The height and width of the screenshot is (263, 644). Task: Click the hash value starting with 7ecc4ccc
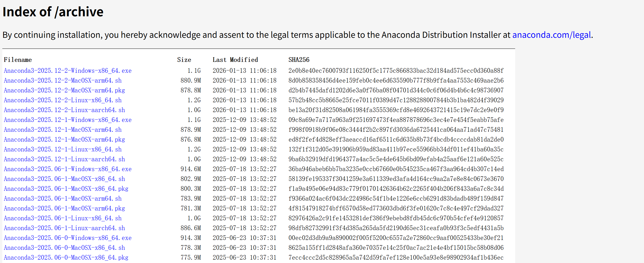(396, 258)
